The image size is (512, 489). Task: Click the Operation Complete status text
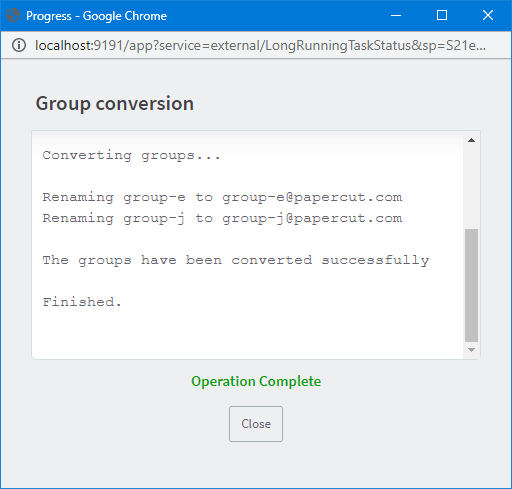tap(256, 381)
